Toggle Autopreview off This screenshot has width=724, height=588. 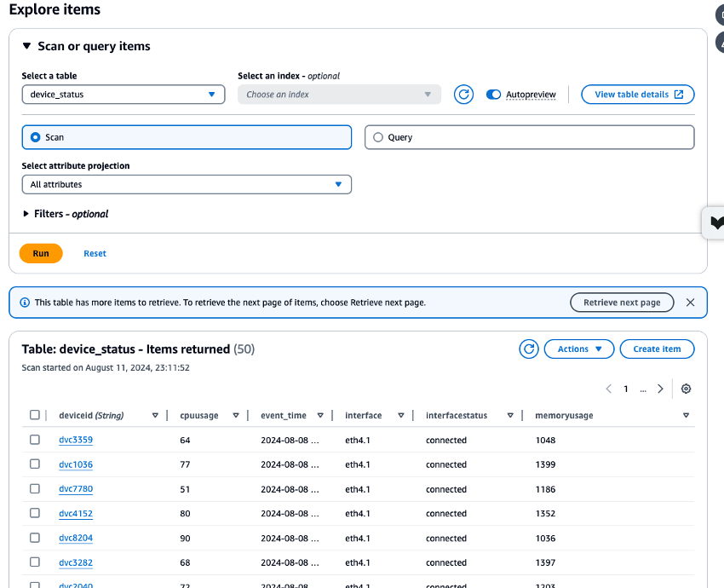tap(494, 94)
